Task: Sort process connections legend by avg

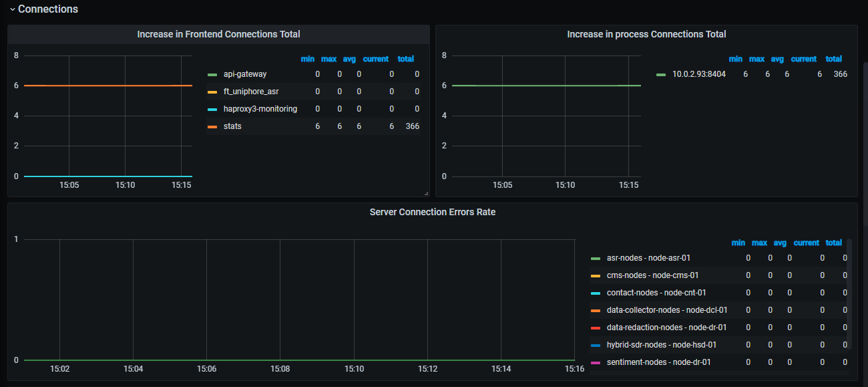Action: (x=777, y=59)
